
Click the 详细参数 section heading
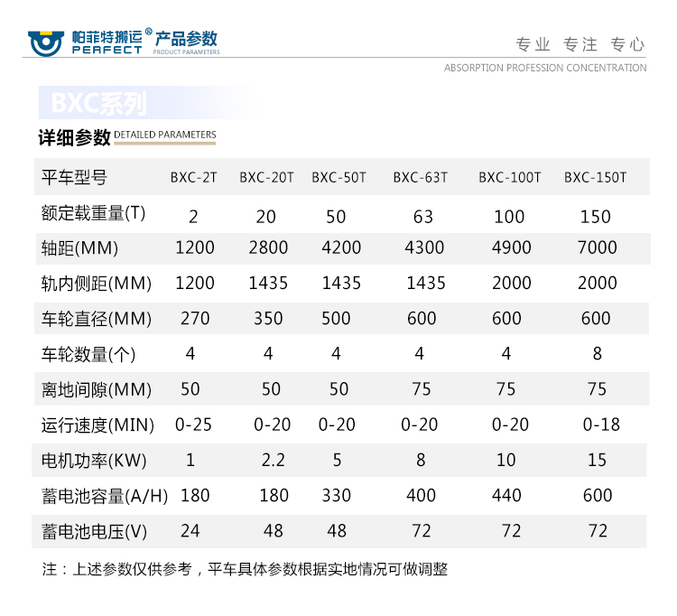[x=74, y=137]
